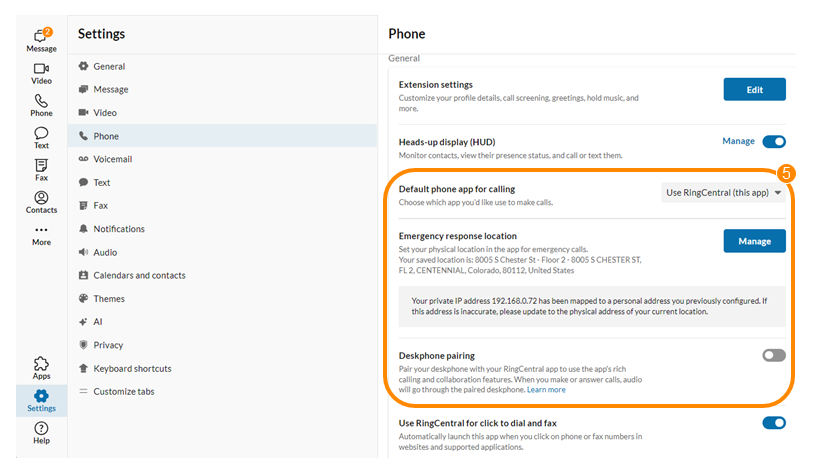Turn off click to dial and fax toggle
813x473 pixels.
(774, 423)
